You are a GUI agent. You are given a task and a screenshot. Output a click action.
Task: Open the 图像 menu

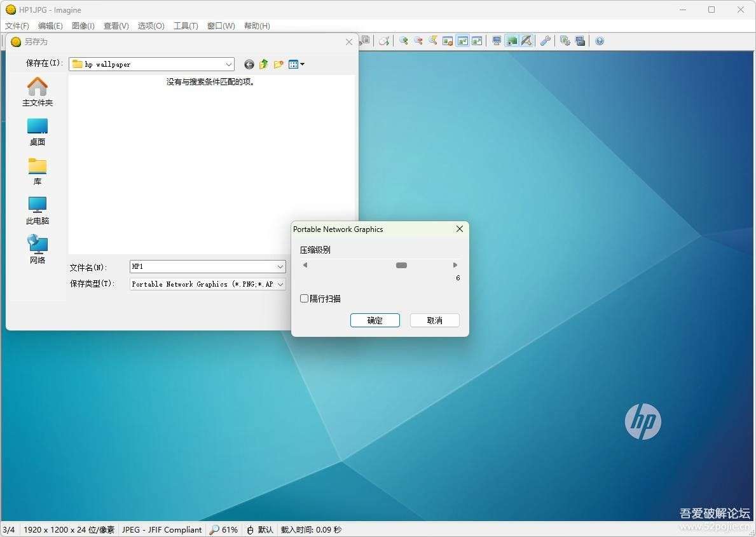tap(83, 25)
